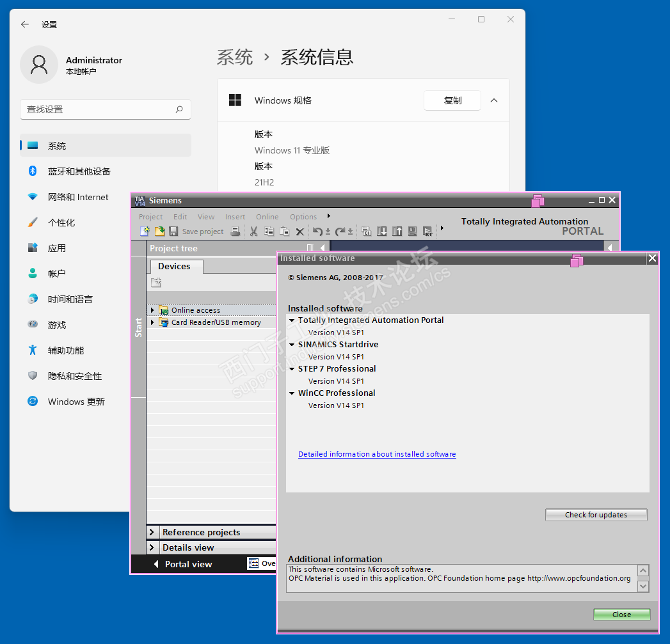This screenshot has width=670, height=644.
Task: Click the columns icon on Project tree header
Action: click(310, 247)
